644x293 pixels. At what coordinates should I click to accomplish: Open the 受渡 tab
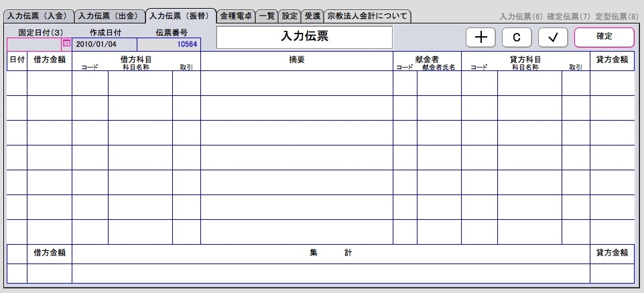click(x=312, y=15)
